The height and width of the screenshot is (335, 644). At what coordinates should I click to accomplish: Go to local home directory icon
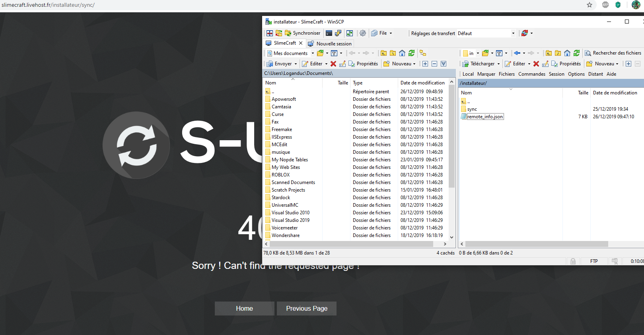pos(402,53)
